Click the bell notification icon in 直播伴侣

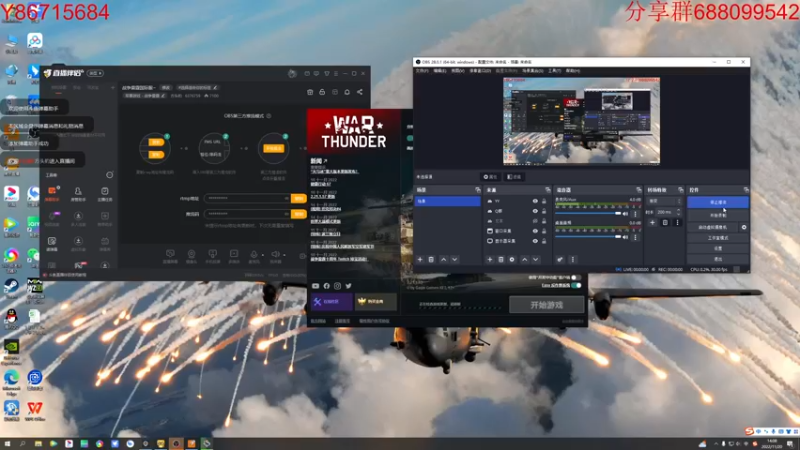[347, 92]
